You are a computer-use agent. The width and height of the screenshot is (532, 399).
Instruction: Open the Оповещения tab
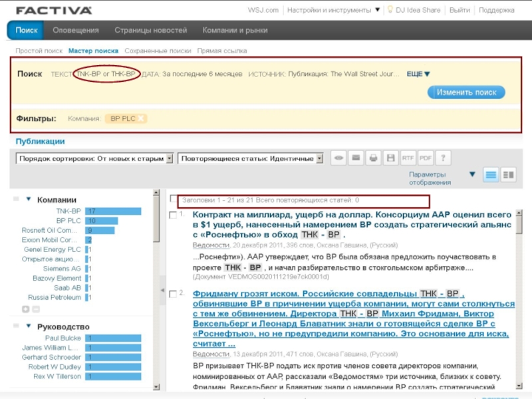click(x=76, y=30)
